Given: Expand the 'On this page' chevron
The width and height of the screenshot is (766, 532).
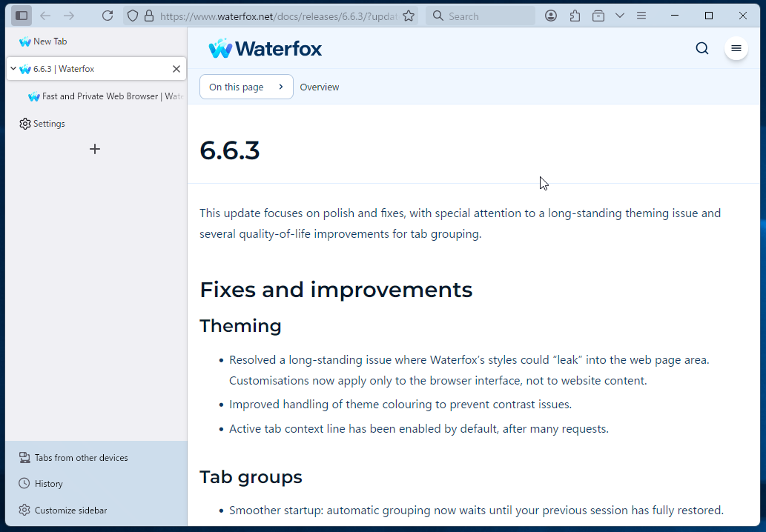Looking at the screenshot, I should [x=282, y=87].
